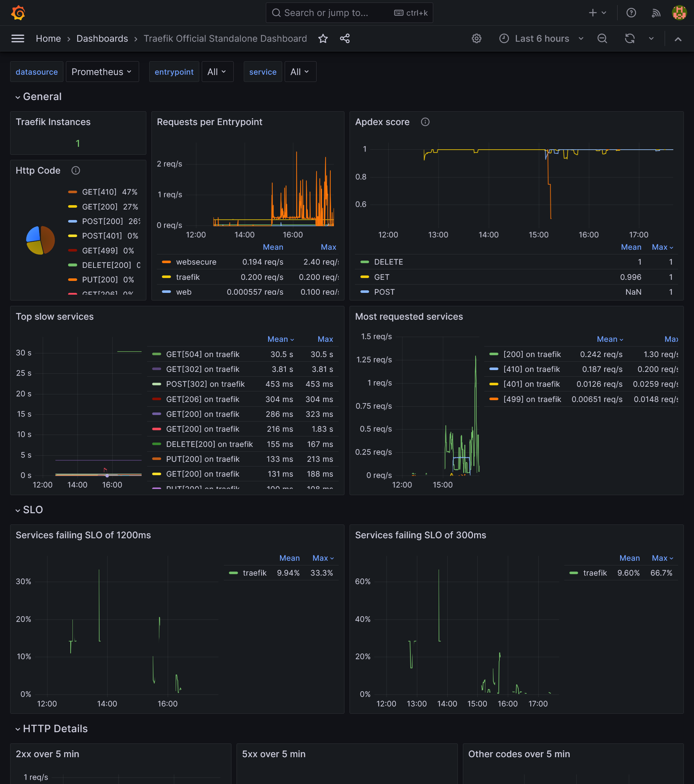Open Most requested services panel title

pyautogui.click(x=409, y=317)
